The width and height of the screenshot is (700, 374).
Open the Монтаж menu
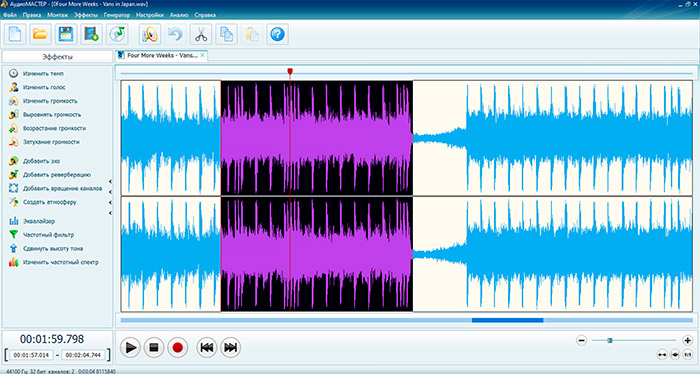pyautogui.click(x=58, y=15)
